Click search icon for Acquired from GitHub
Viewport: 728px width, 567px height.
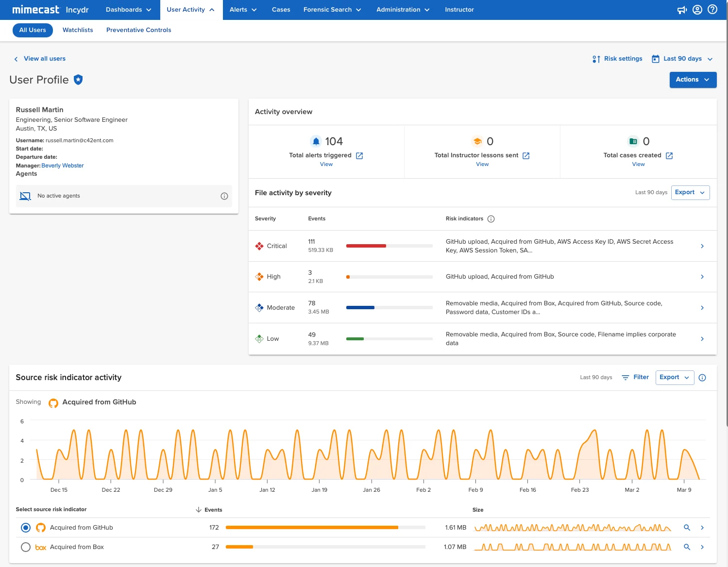coord(687,528)
